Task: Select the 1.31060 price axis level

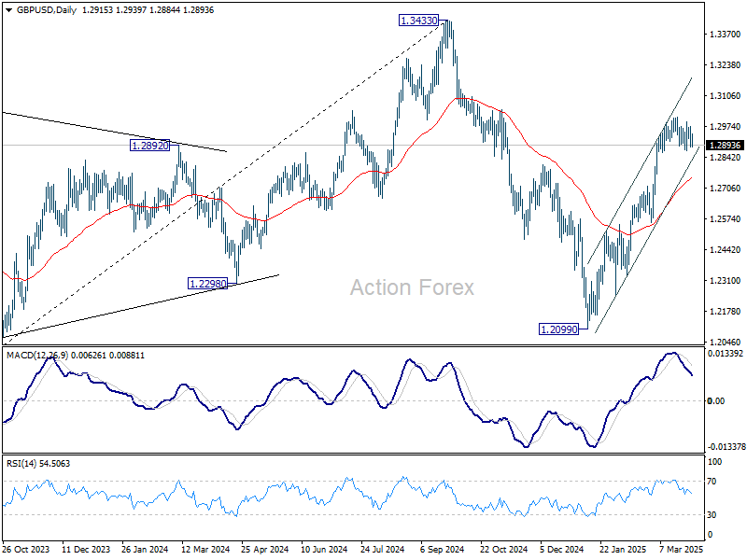Action: [726, 96]
